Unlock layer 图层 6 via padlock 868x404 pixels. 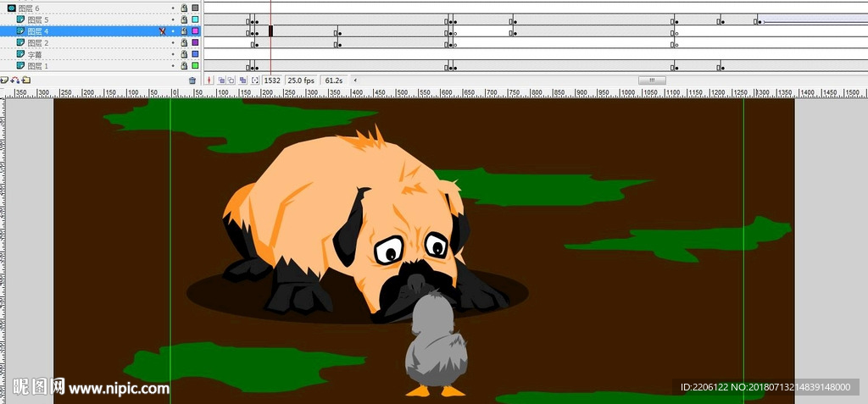tap(184, 8)
